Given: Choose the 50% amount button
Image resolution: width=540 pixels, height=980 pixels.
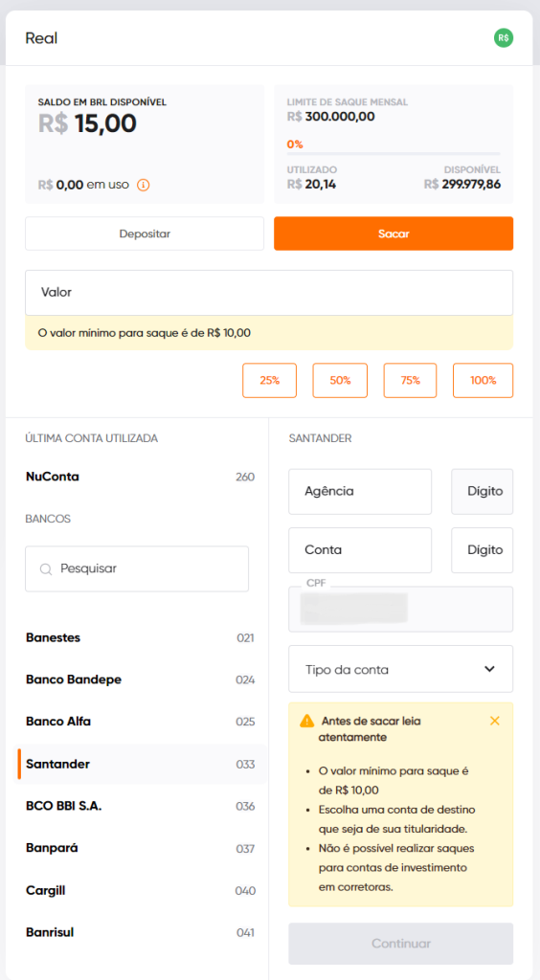Looking at the screenshot, I should click(x=340, y=381).
